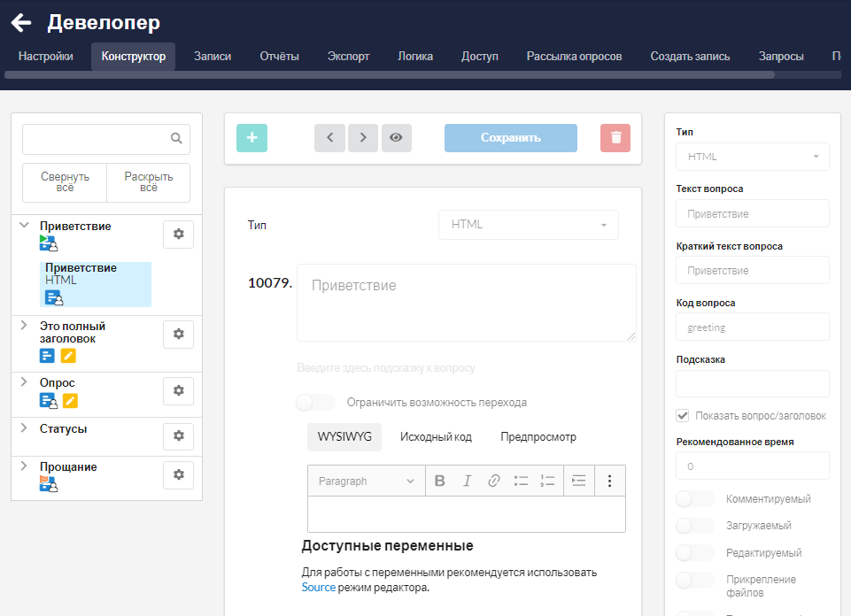
Task: Add a new question with the plus icon
Action: (251, 138)
